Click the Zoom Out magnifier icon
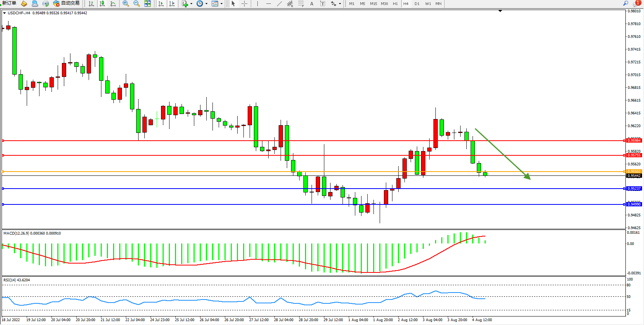 136,3
